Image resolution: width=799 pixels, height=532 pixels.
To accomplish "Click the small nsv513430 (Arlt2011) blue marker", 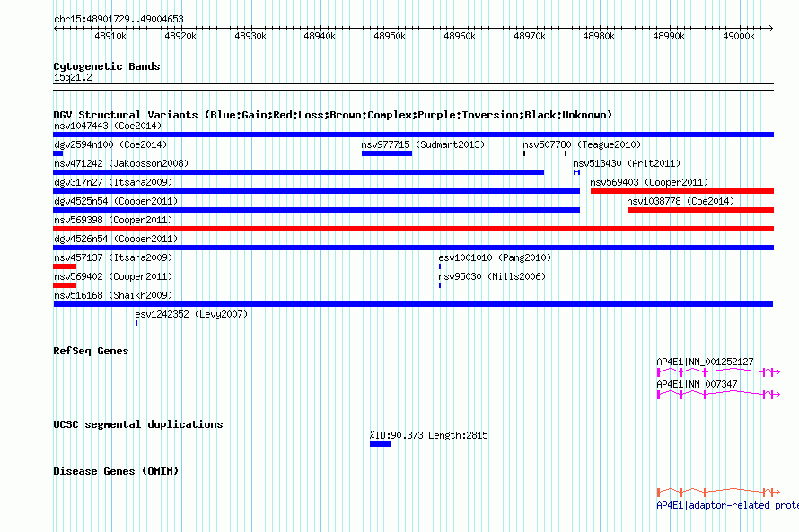I will click(x=577, y=172).
